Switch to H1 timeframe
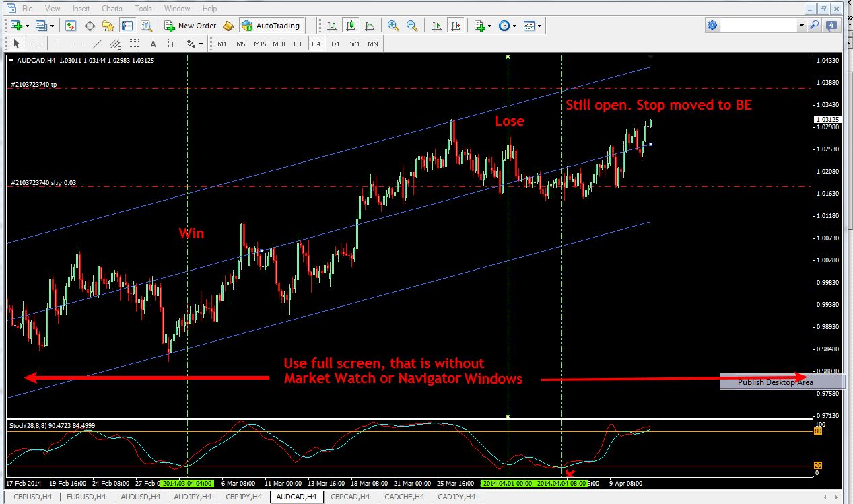Screen dimensions: 853x504 (298, 44)
